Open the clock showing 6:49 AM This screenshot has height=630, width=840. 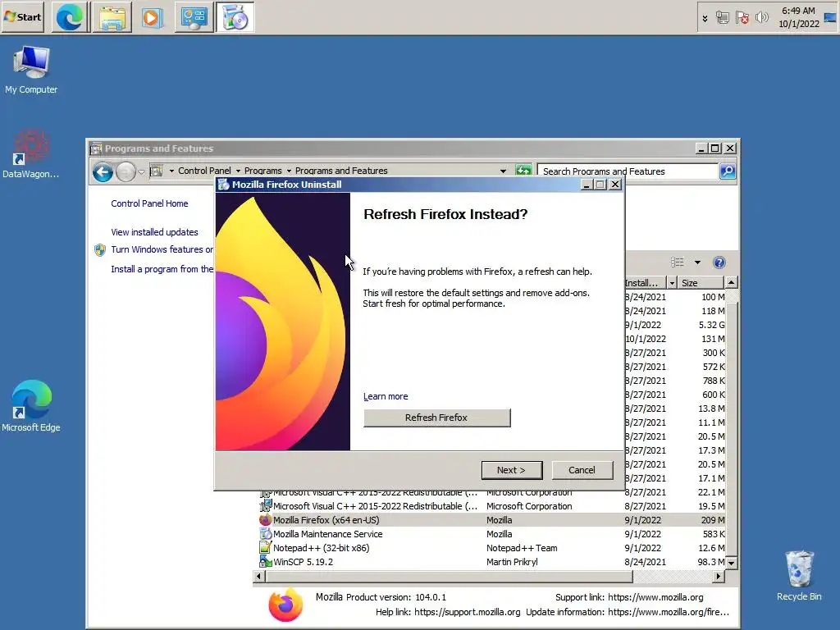click(x=799, y=17)
